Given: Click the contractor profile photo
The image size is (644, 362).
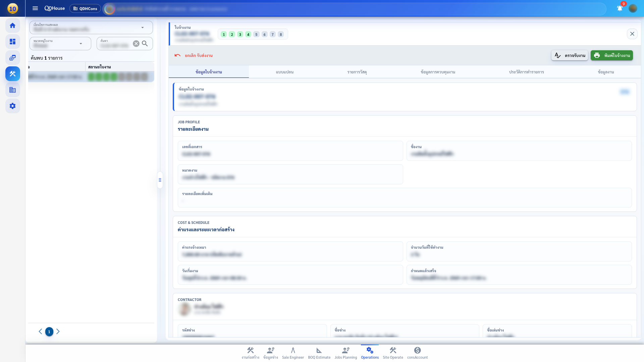Looking at the screenshot, I should pos(184,309).
